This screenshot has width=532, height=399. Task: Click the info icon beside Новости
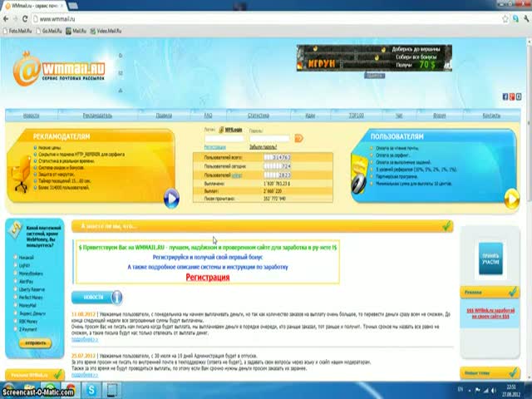click(x=116, y=297)
